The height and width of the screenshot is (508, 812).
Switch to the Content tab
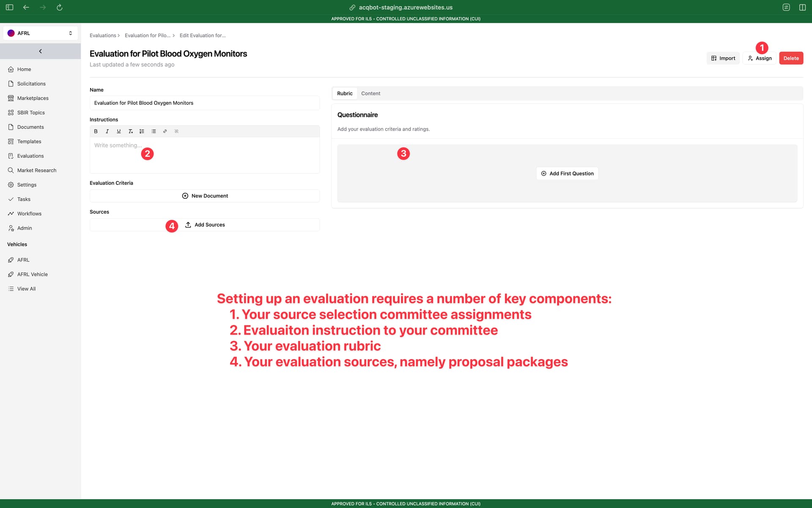click(370, 93)
